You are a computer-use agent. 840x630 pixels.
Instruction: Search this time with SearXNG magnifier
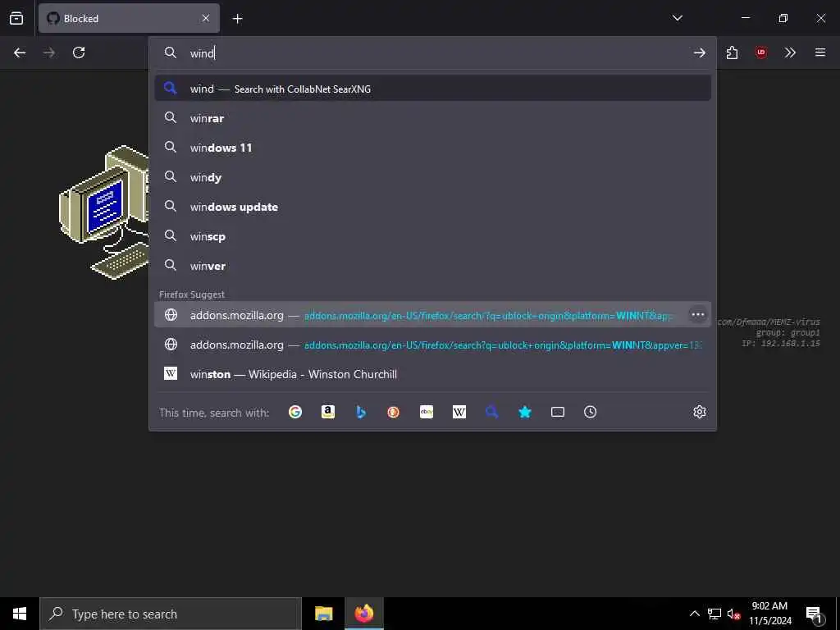[x=492, y=412]
